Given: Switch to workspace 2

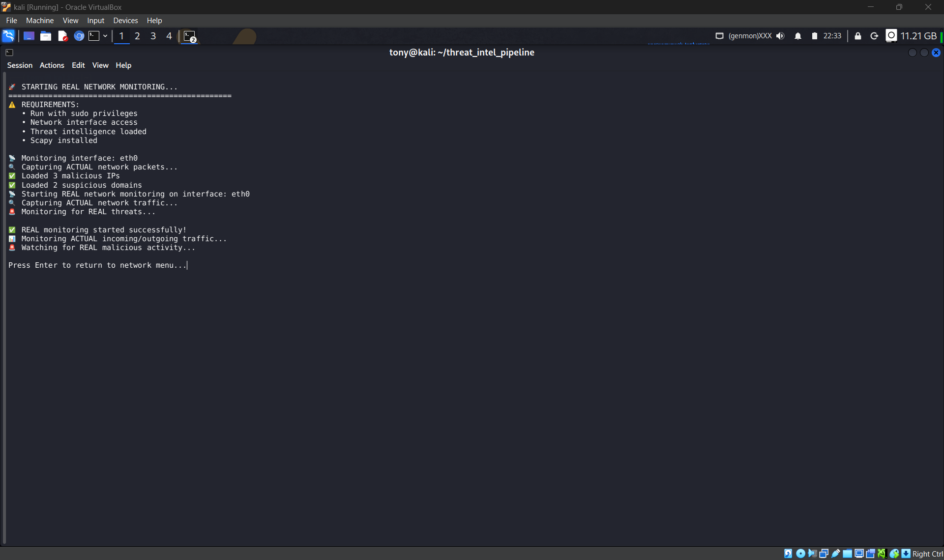Looking at the screenshot, I should (x=137, y=36).
